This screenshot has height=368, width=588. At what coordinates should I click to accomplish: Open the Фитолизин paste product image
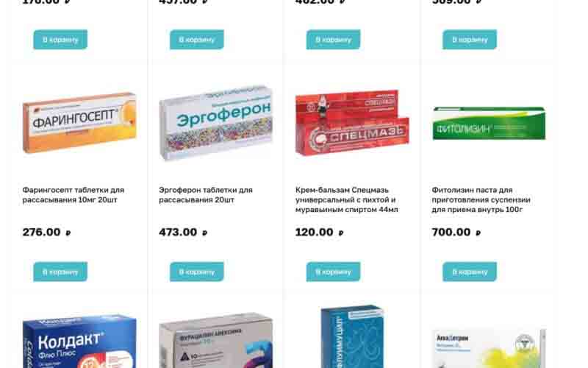click(x=489, y=123)
